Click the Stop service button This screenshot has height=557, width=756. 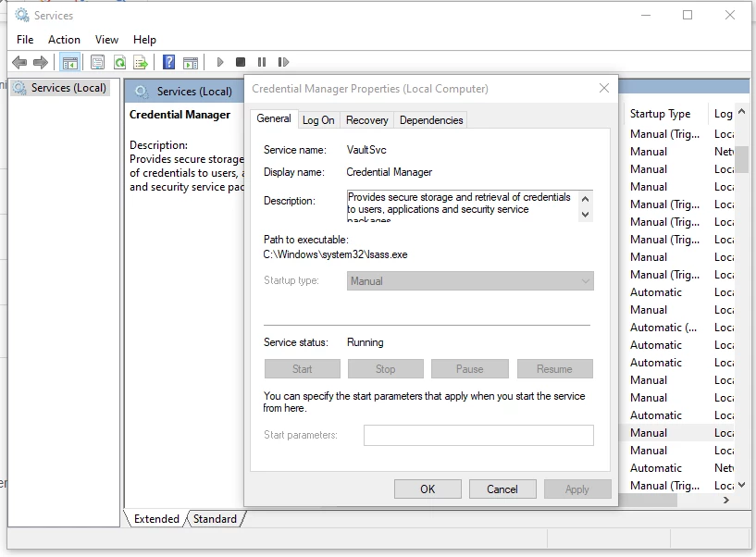click(386, 369)
